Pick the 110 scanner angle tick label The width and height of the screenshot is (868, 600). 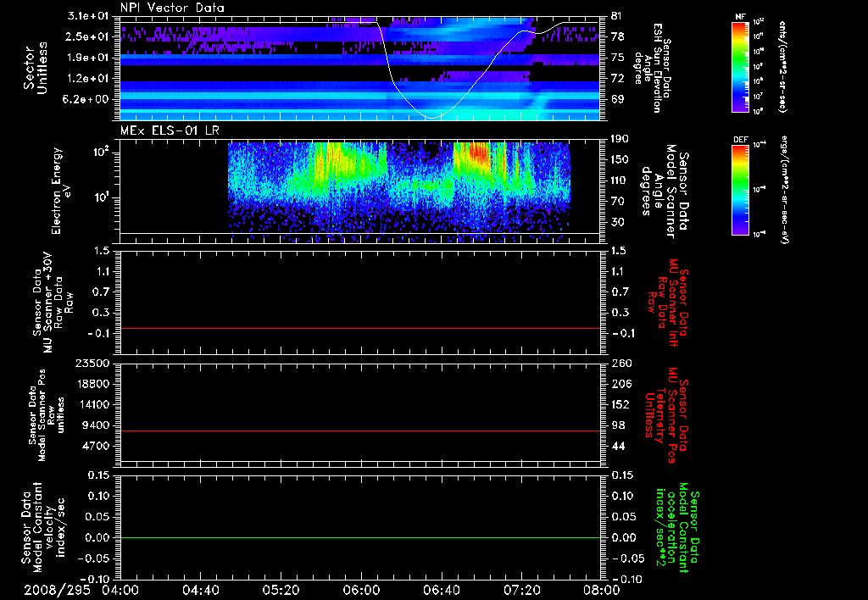click(x=620, y=181)
